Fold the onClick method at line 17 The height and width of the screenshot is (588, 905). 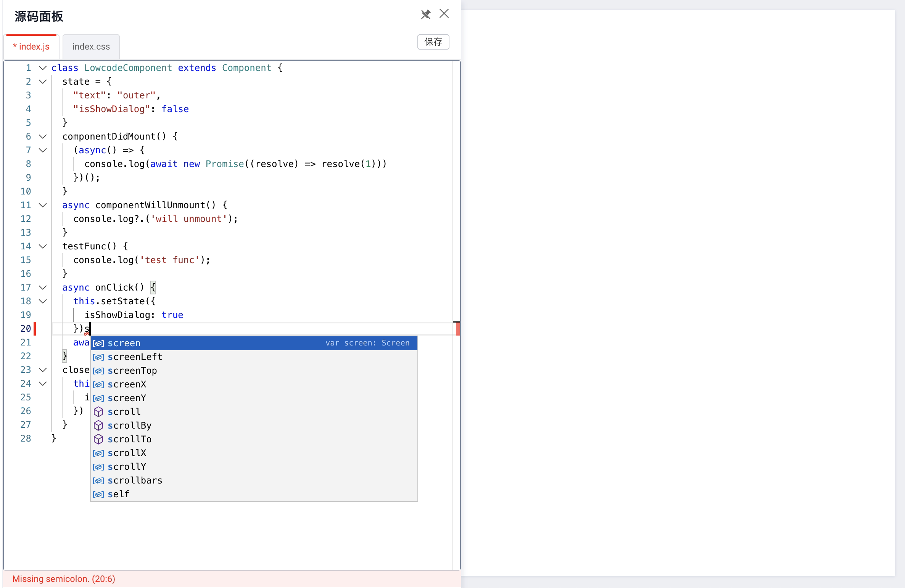coord(43,288)
